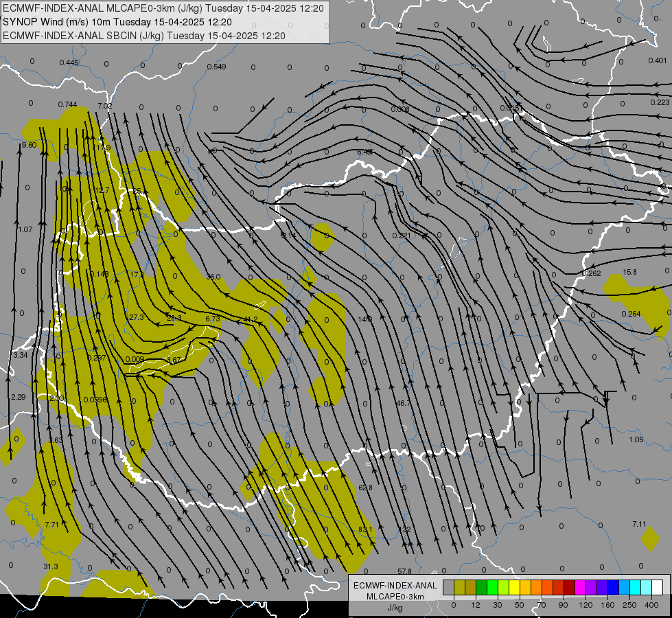Image resolution: width=672 pixels, height=618 pixels.
Task: Click the 120 tick label in legend
Action: point(586,605)
